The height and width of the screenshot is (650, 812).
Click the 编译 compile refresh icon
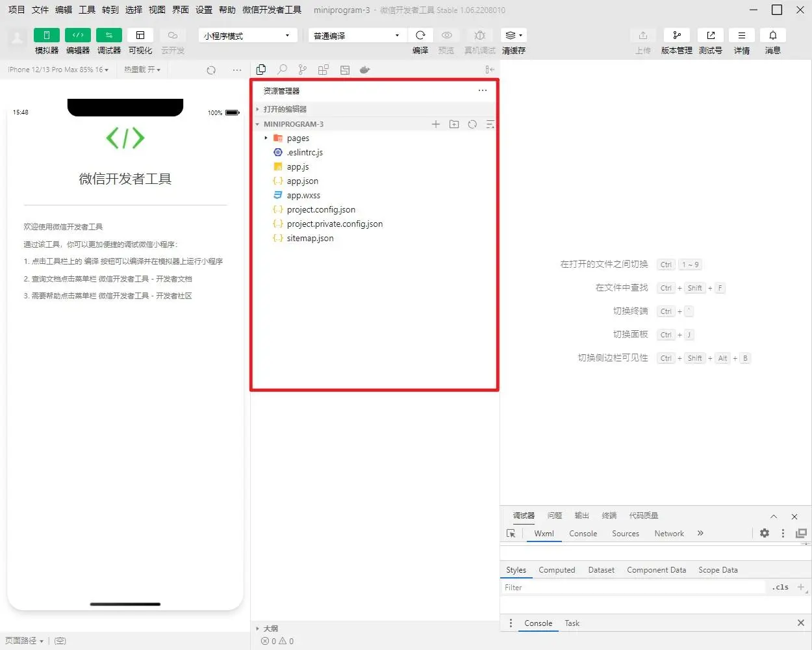pyautogui.click(x=420, y=36)
